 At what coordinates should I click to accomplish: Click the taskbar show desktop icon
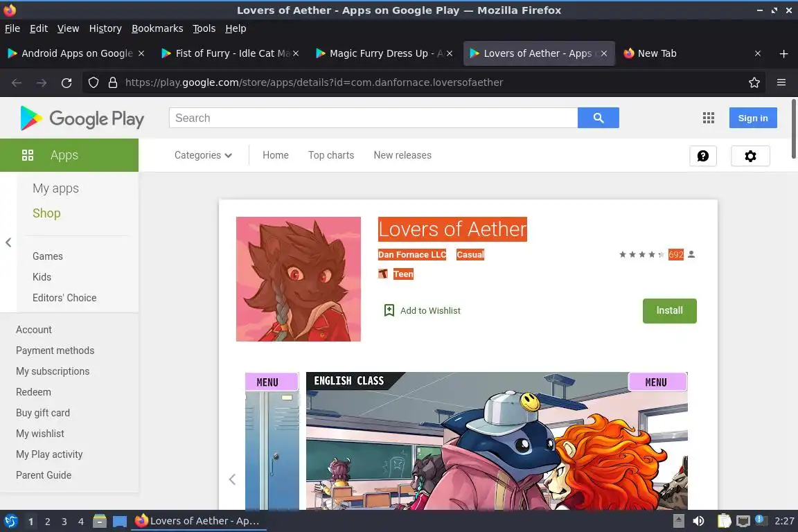tap(120, 522)
